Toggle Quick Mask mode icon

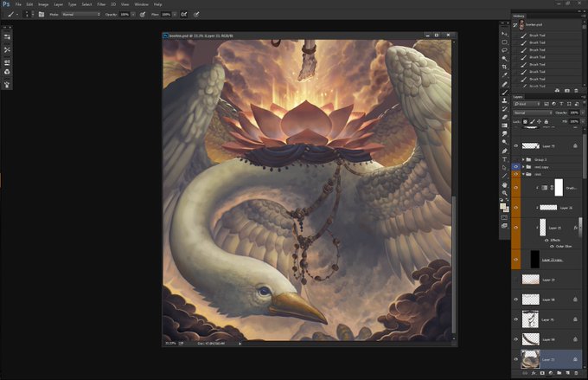505,217
